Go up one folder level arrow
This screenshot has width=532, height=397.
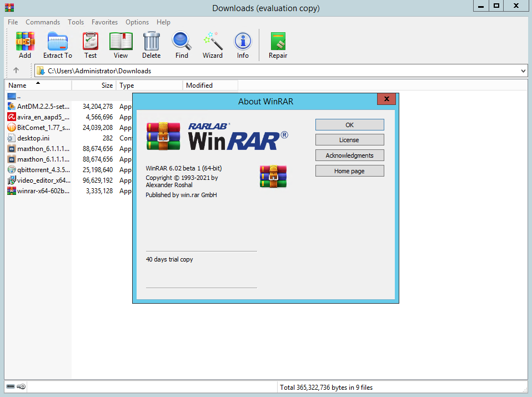16,70
